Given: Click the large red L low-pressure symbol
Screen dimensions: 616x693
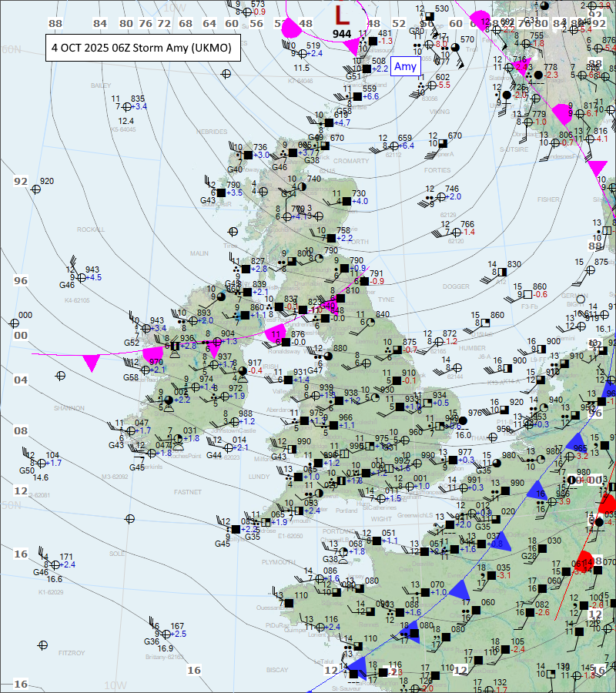Looking at the screenshot, I should tap(342, 14).
